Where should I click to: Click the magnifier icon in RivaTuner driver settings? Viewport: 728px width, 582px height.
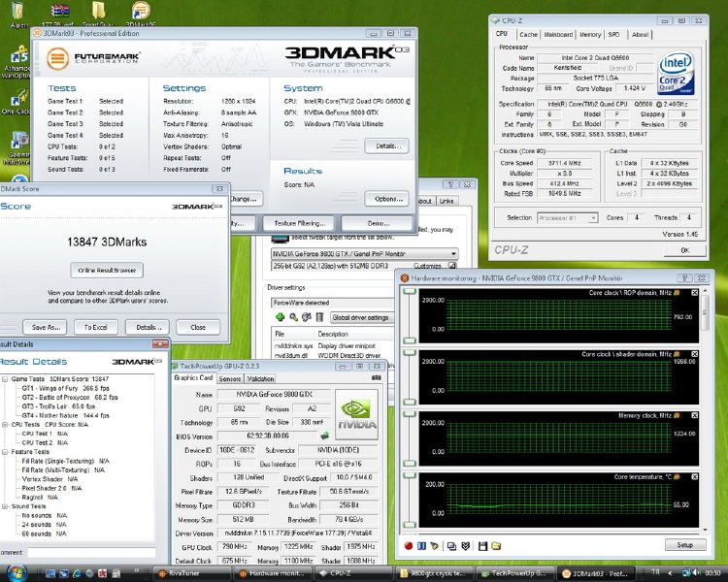(x=293, y=317)
